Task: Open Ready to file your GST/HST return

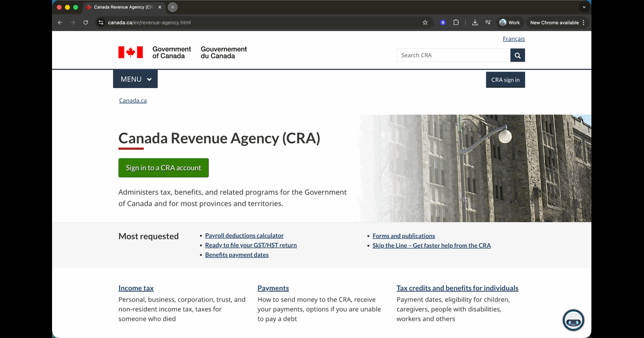Action: click(x=251, y=245)
